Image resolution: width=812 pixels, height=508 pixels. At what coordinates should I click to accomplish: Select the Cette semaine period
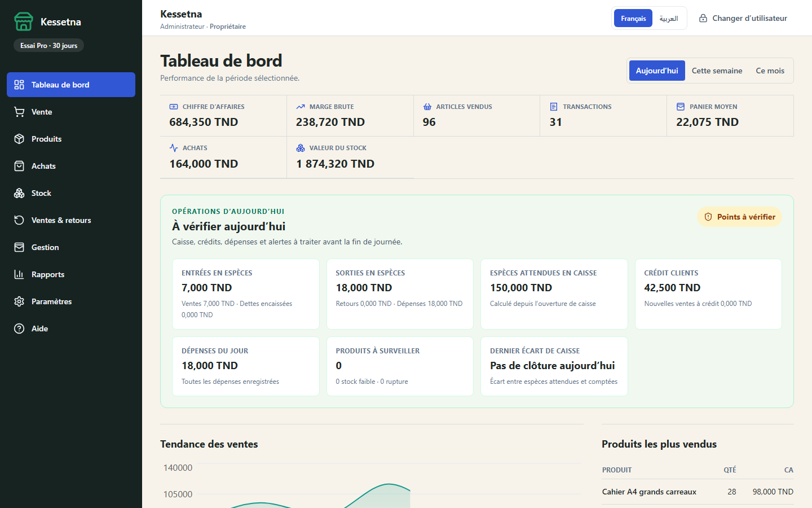(x=717, y=71)
